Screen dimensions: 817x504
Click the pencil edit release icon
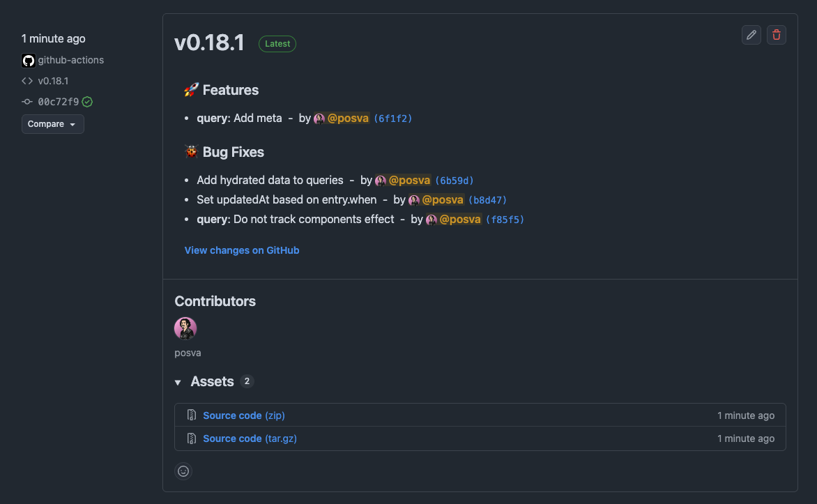(751, 35)
